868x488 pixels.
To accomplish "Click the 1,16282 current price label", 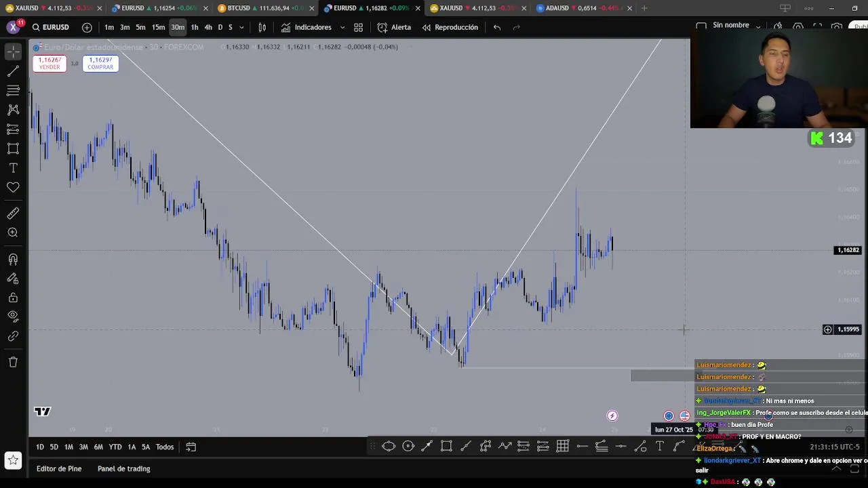I will (848, 250).
